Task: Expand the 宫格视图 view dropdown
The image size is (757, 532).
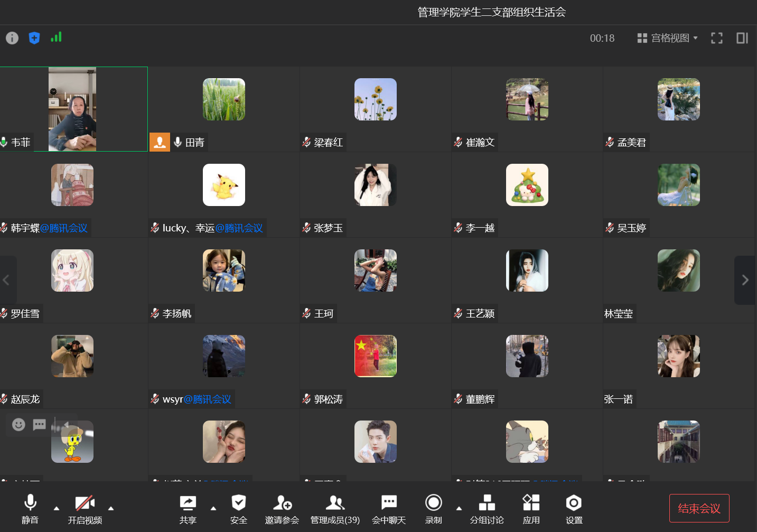Action: pos(668,38)
